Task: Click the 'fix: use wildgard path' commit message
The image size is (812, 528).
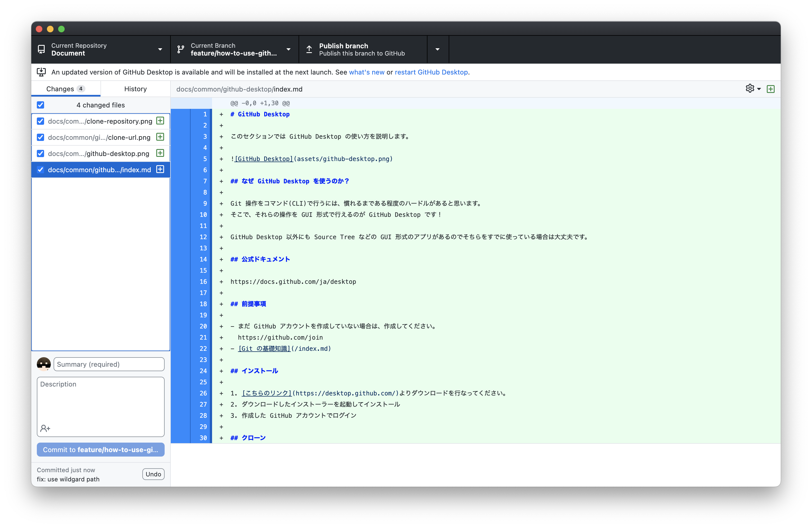Action: point(68,479)
